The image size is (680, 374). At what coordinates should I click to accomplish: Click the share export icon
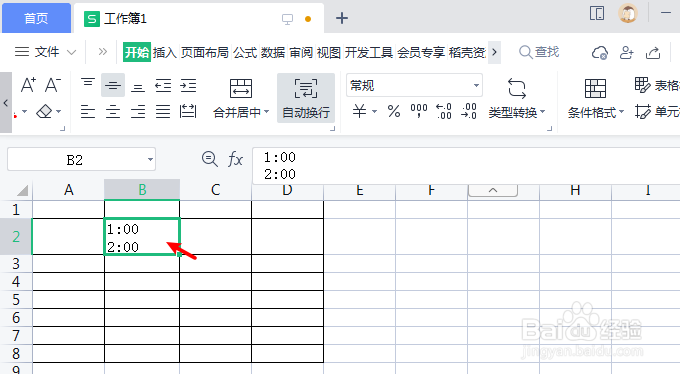(653, 52)
